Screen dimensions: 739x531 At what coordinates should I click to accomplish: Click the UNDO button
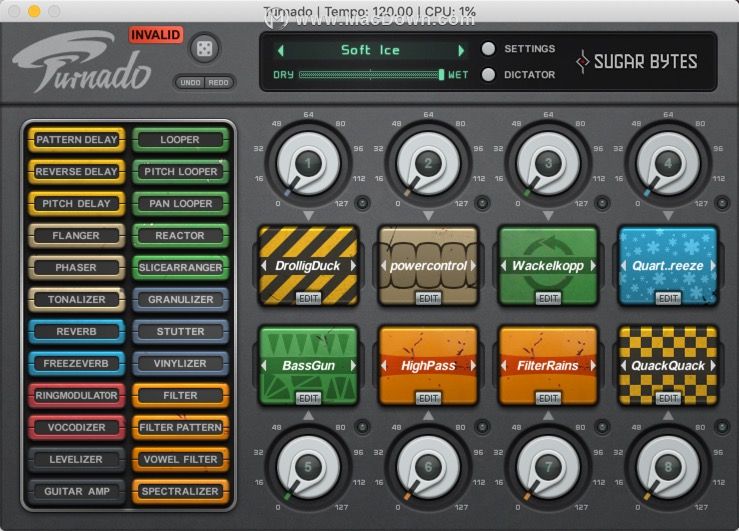click(190, 82)
